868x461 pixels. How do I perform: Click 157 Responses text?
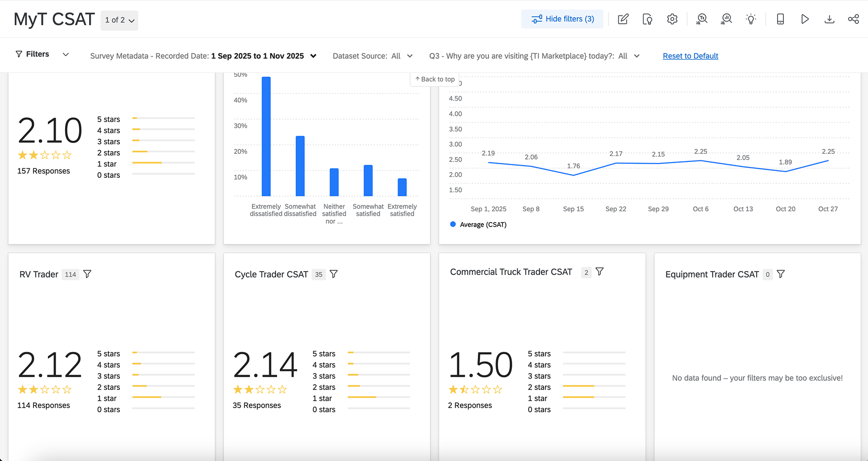click(x=43, y=171)
